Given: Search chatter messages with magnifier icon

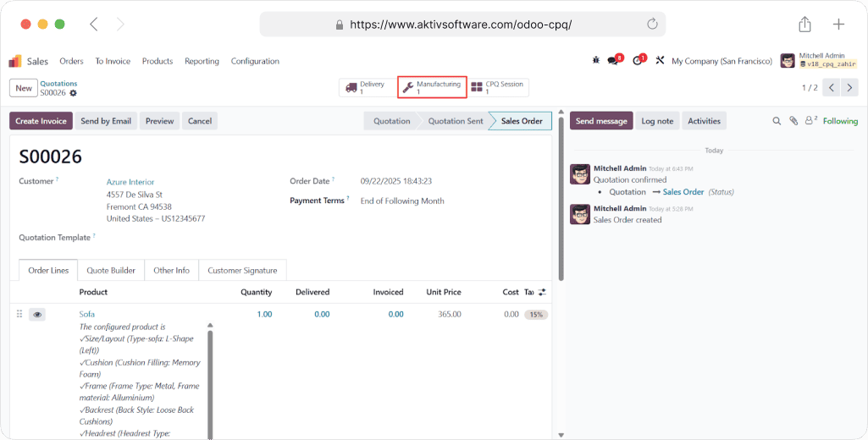Looking at the screenshot, I should point(777,121).
